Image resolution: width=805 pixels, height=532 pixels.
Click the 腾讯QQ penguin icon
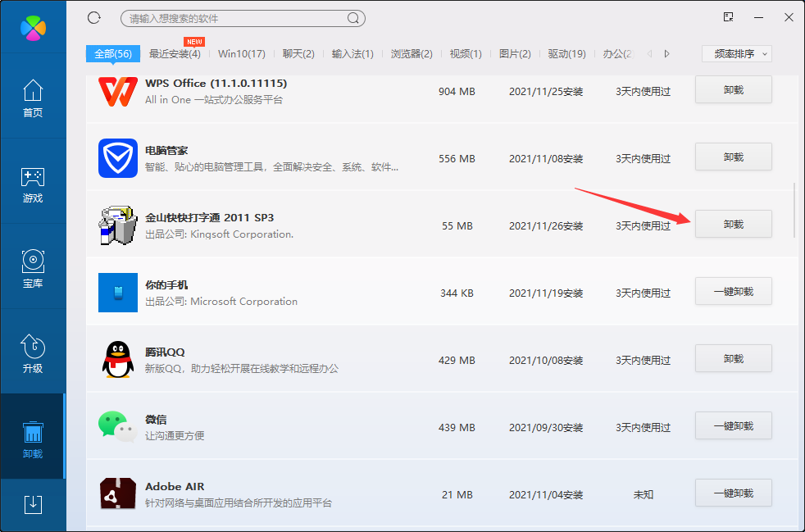[118, 360]
